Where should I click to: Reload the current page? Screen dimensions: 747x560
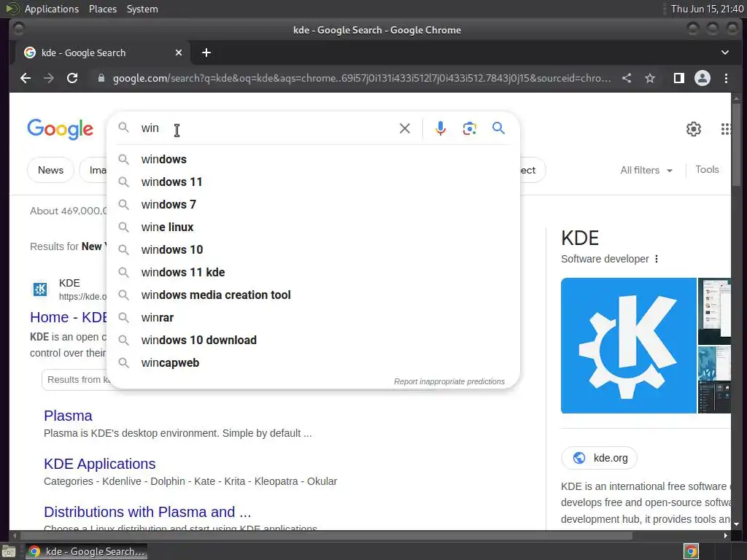72,78
